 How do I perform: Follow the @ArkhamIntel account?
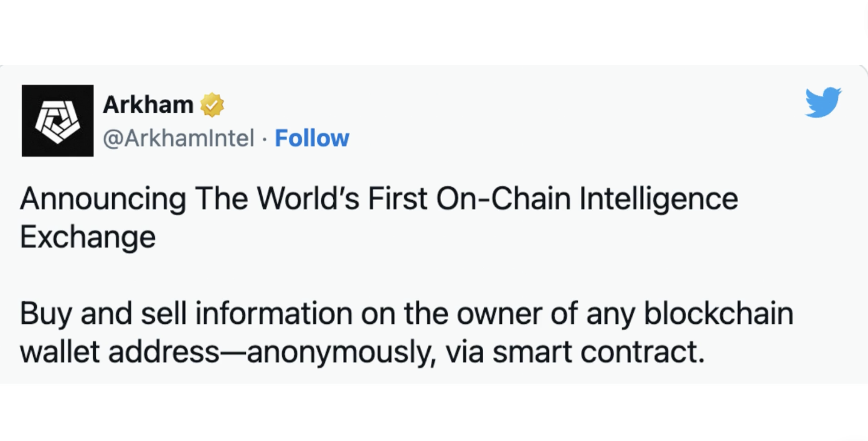click(x=312, y=138)
